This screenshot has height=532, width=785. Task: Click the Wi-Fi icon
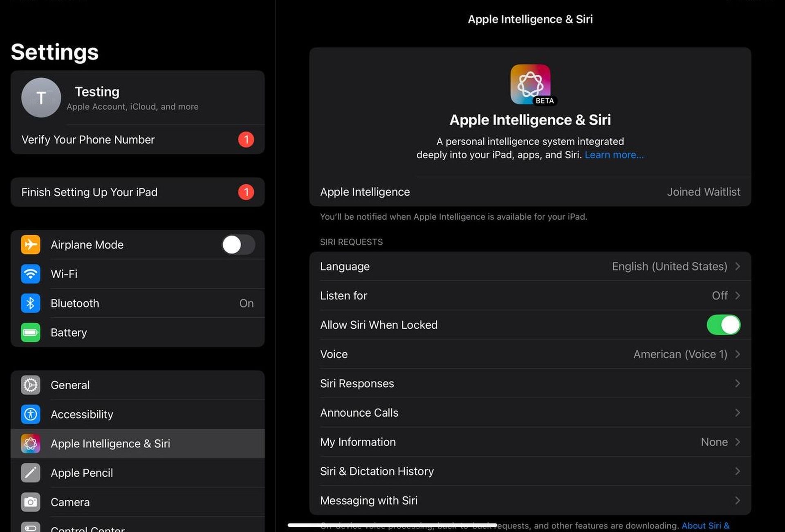click(x=31, y=274)
